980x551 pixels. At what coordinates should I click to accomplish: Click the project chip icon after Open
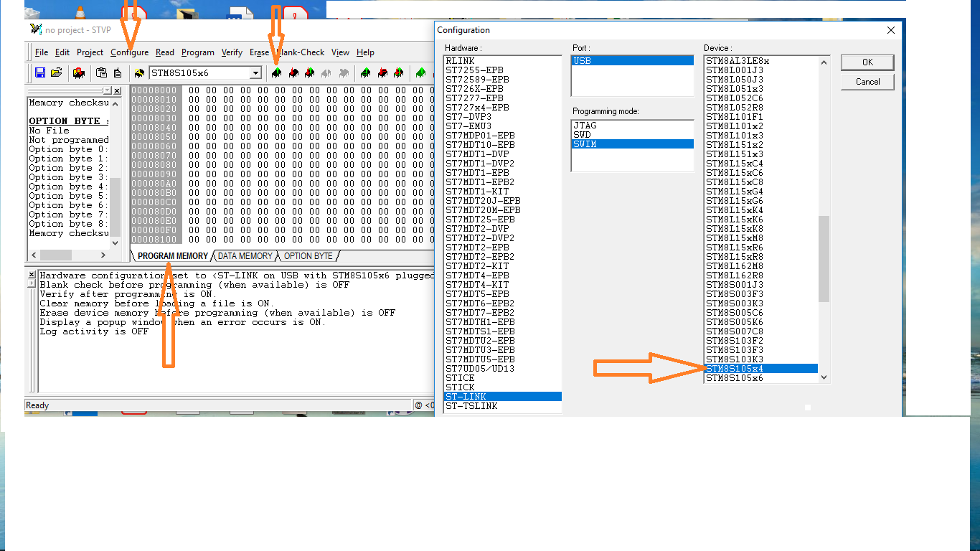pos(79,72)
